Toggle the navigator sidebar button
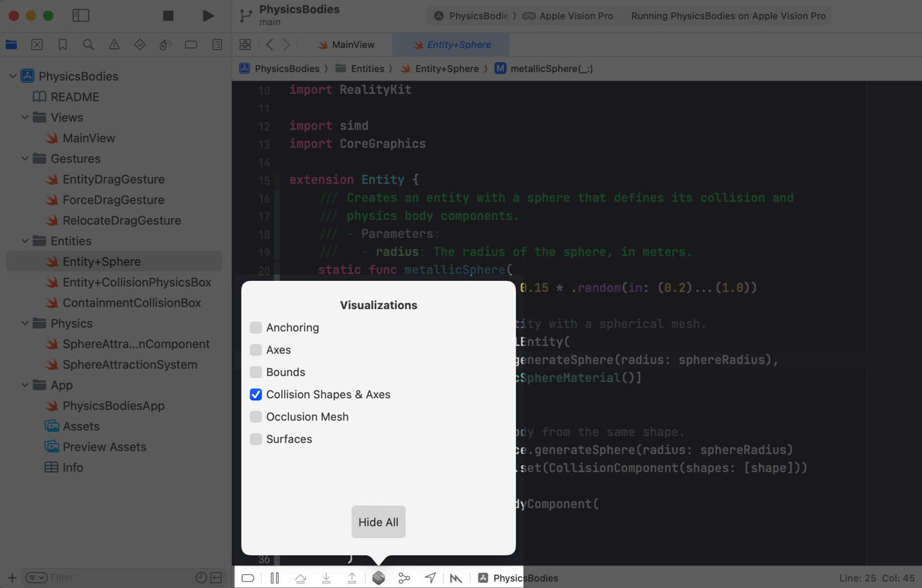The width and height of the screenshot is (922, 588). [81, 16]
